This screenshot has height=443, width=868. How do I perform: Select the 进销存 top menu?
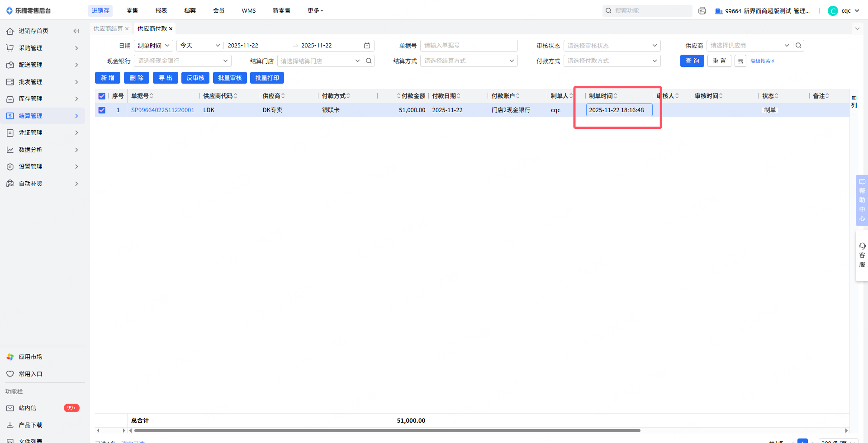(100, 11)
